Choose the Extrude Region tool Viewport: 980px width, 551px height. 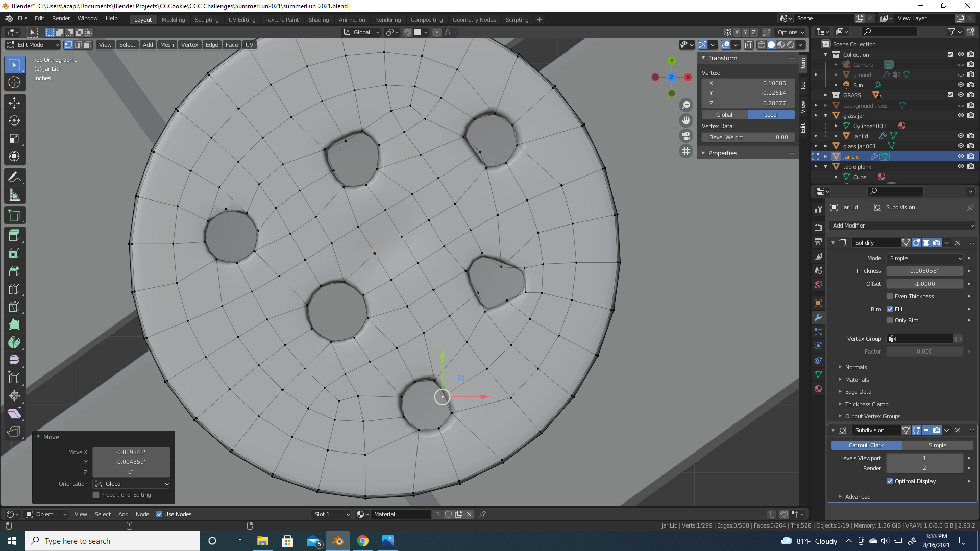14,235
